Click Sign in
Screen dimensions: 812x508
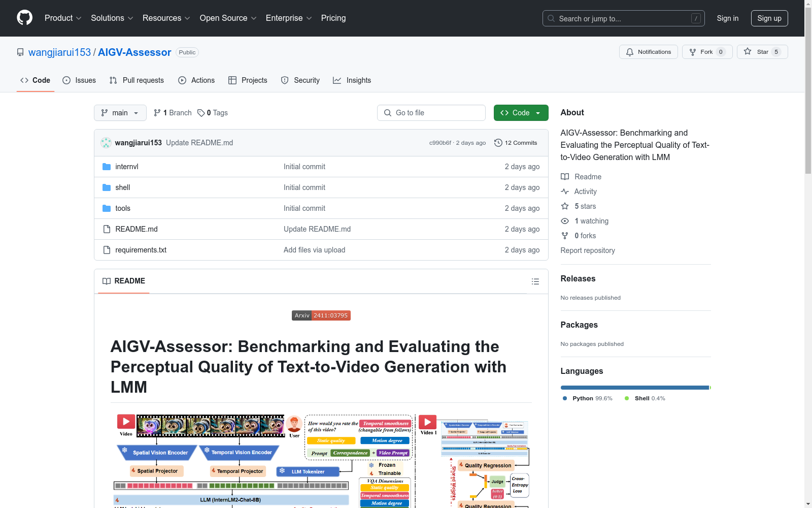coord(727,18)
